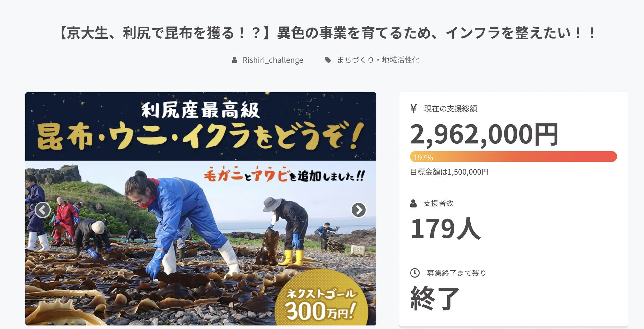Screen dimensions: 644x329
Task: Click the 現在の支援総額 label
Action: coord(450,109)
